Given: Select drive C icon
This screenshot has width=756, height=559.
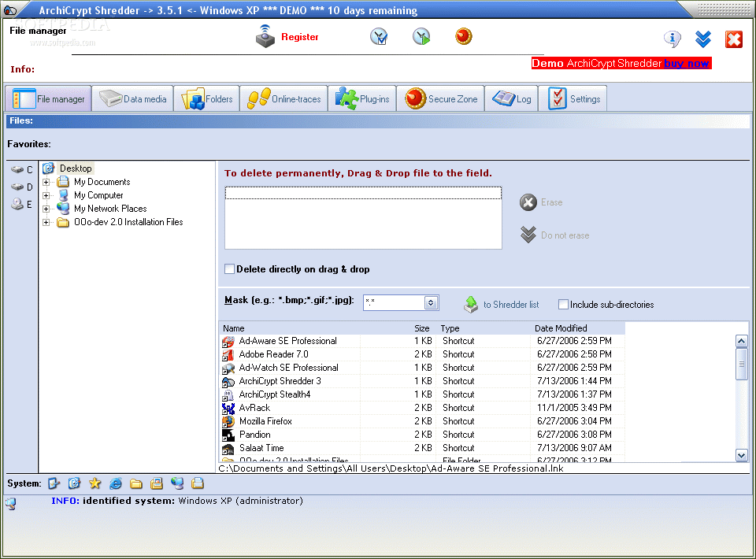Looking at the screenshot, I should pos(17,169).
